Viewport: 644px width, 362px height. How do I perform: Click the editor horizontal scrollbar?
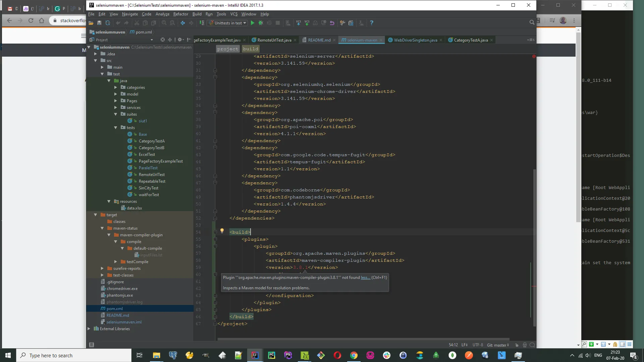[x=363, y=339]
